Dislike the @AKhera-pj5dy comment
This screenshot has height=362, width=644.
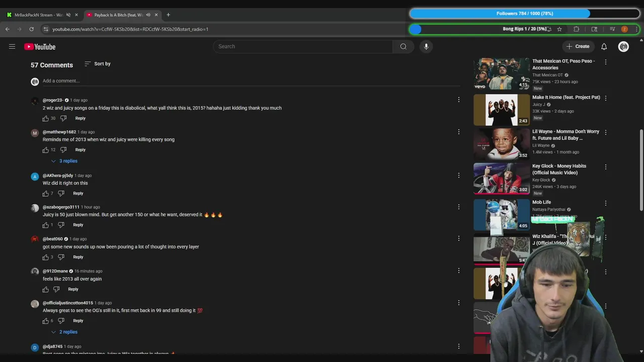coord(61,194)
